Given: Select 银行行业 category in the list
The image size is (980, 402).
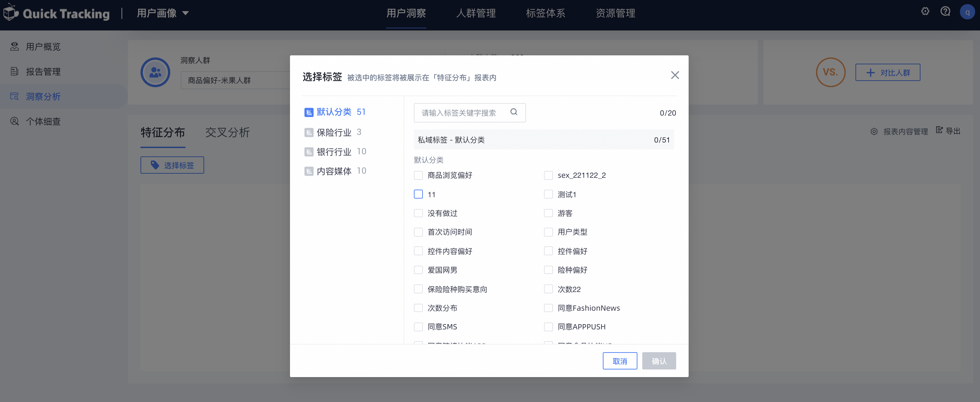Looking at the screenshot, I should (334, 152).
